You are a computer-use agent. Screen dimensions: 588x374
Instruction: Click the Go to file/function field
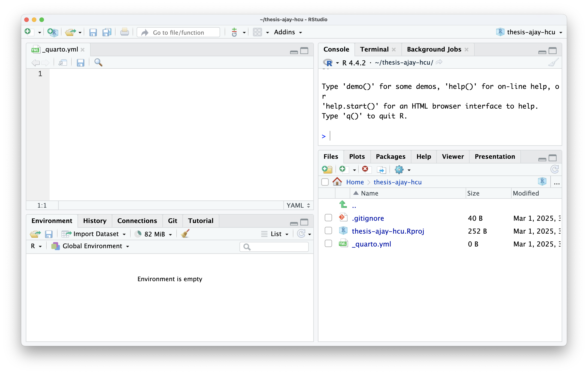tap(178, 32)
